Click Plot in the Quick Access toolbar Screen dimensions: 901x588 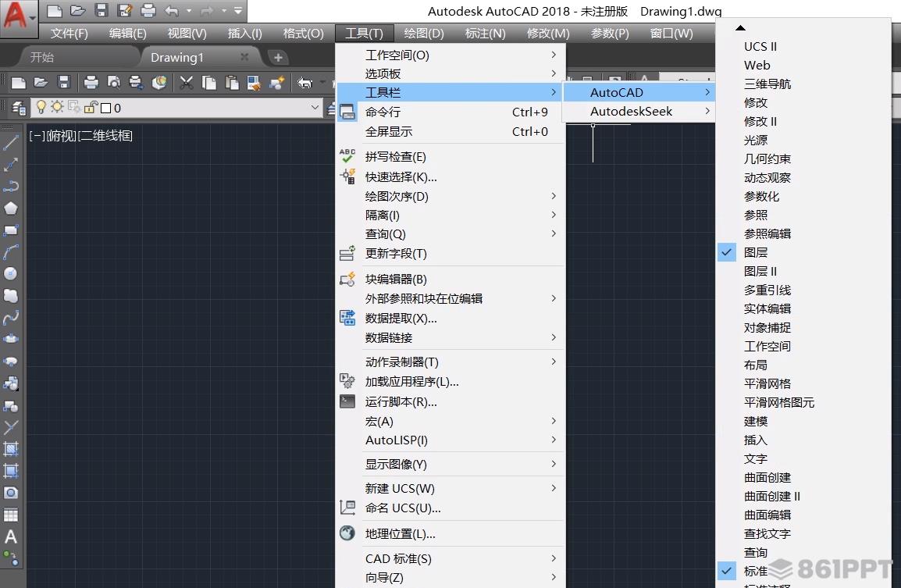[148, 10]
